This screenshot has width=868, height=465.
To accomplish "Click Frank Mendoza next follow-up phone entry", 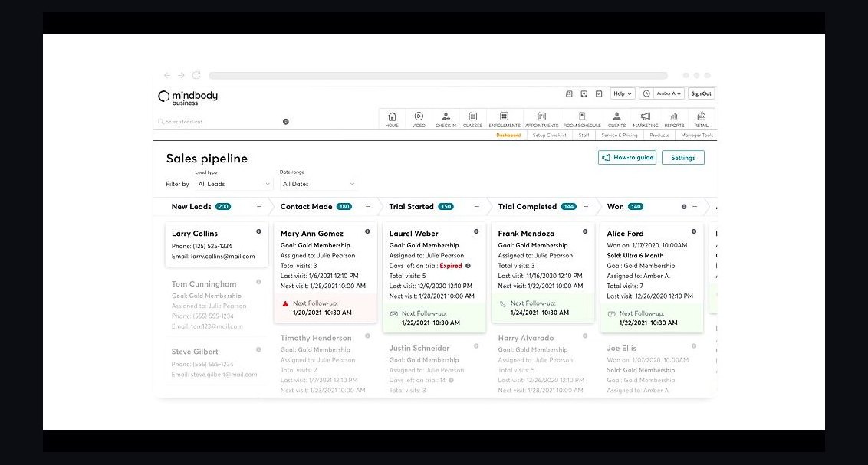I will pos(543,308).
